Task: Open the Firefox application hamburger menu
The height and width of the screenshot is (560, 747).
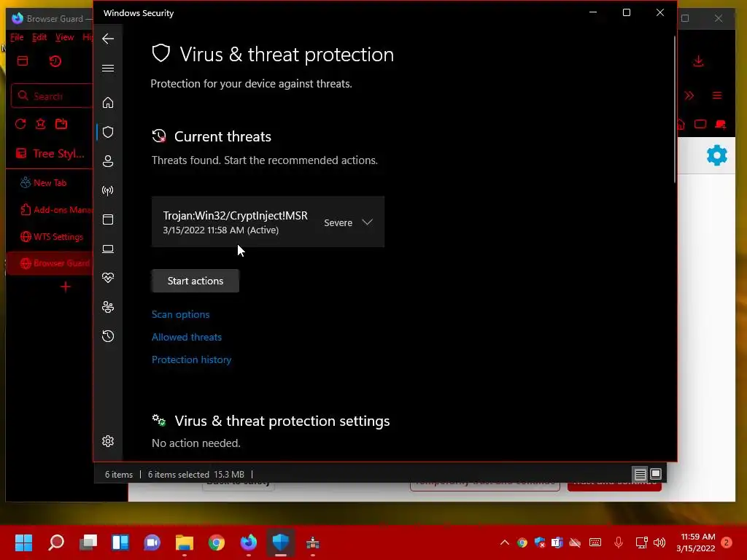Action: [x=717, y=96]
